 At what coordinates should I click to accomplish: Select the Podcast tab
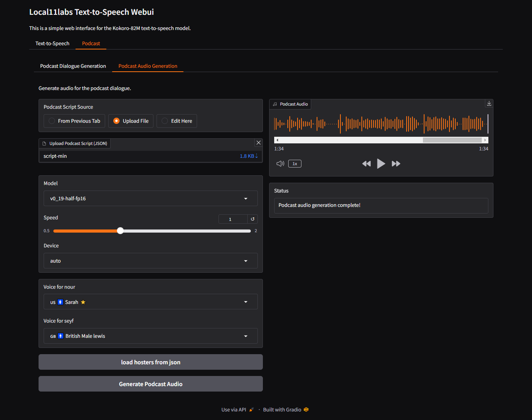[91, 43]
